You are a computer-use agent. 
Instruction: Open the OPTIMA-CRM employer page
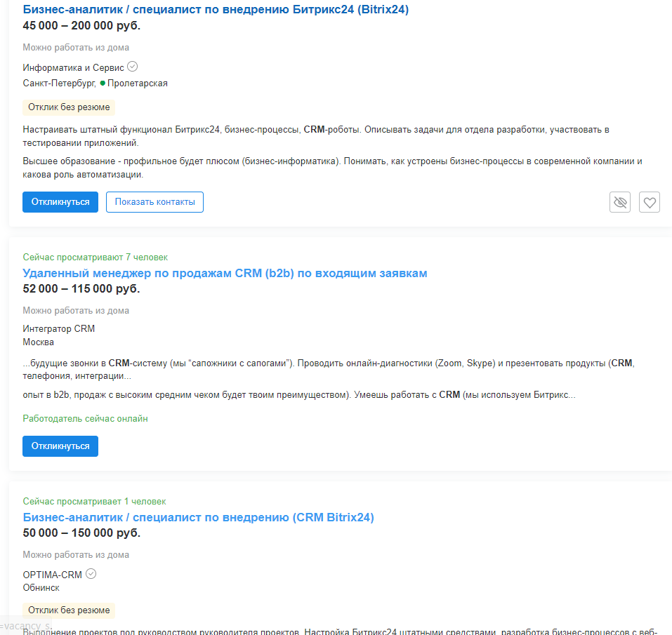pyautogui.click(x=52, y=575)
